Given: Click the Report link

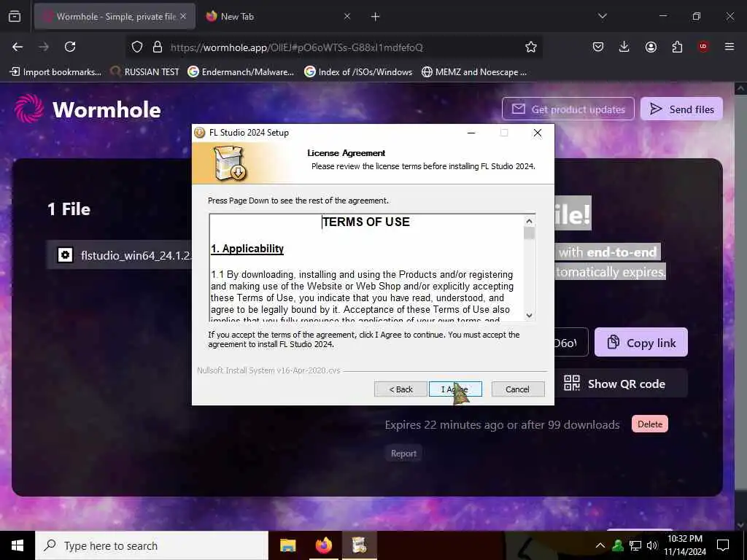Looking at the screenshot, I should pyautogui.click(x=403, y=454).
